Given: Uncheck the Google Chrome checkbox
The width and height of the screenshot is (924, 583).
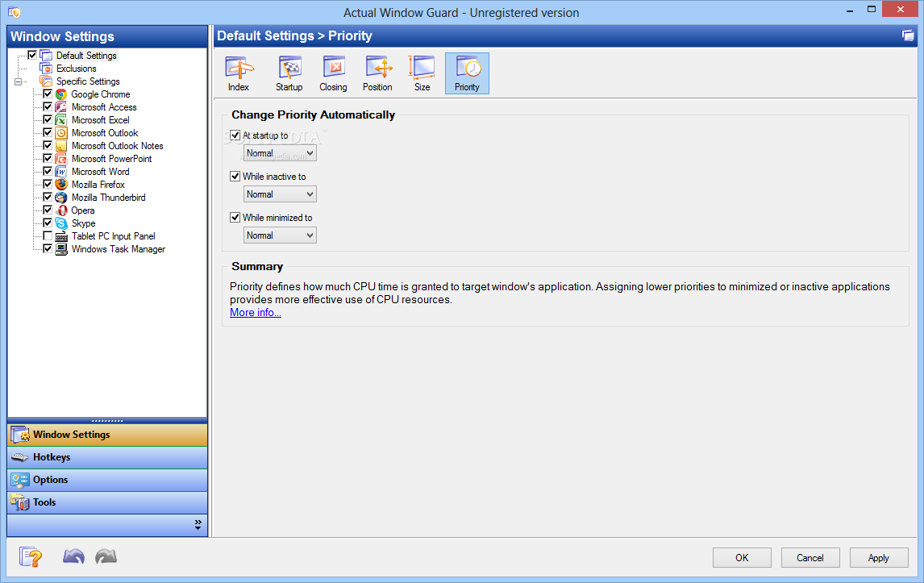Looking at the screenshot, I should (48, 94).
